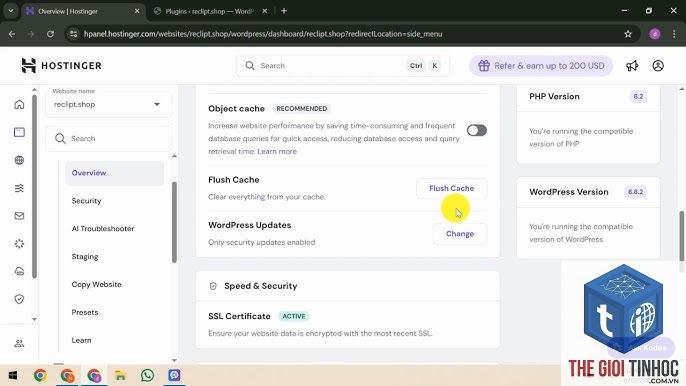Viewport: 686px width, 386px height.
Task: Open Learn in side menu
Action: click(81, 340)
